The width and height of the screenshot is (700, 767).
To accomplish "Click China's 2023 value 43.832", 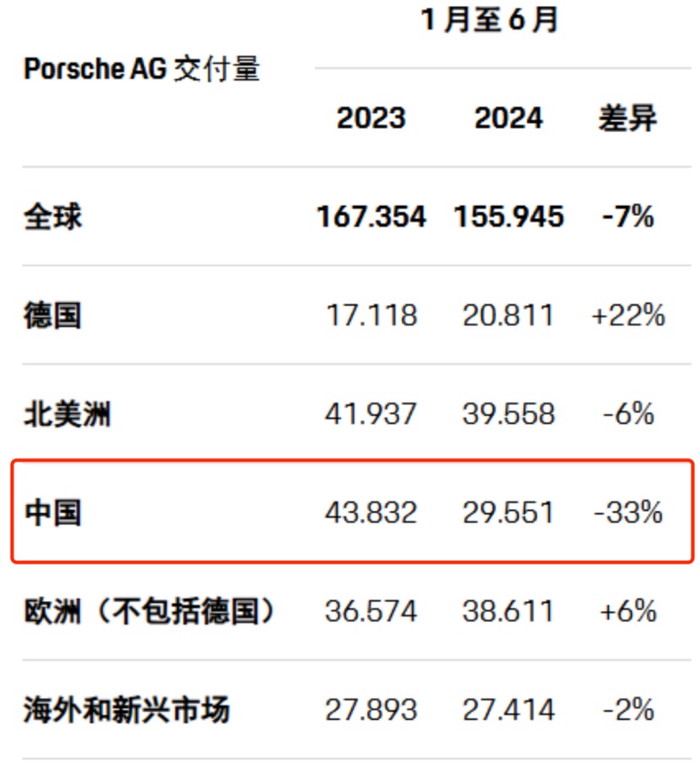I will pos(371,512).
